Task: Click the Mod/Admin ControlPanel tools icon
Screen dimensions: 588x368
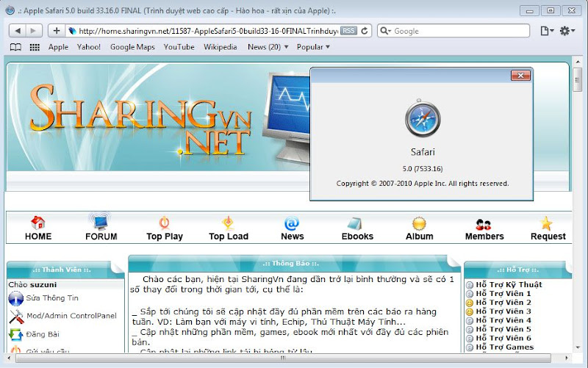Action: [16, 317]
